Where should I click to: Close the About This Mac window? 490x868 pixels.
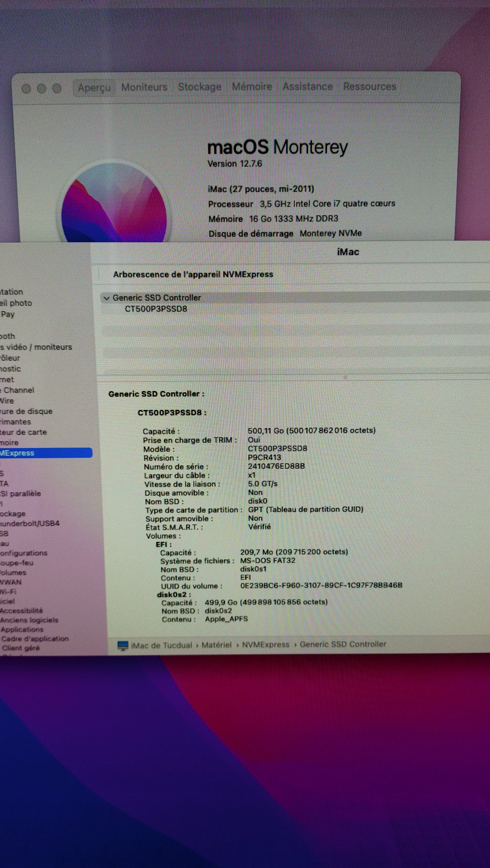(x=26, y=89)
